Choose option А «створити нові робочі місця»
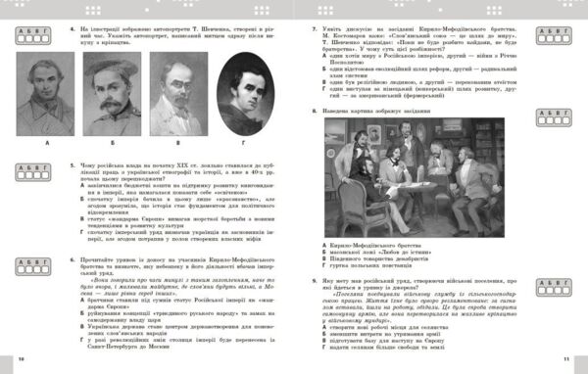The image size is (588, 374). point(385,327)
